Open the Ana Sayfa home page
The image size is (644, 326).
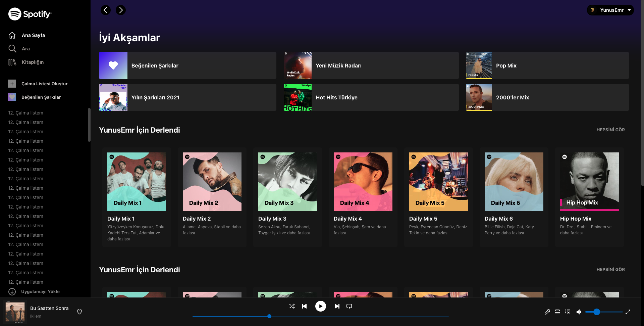pos(27,35)
